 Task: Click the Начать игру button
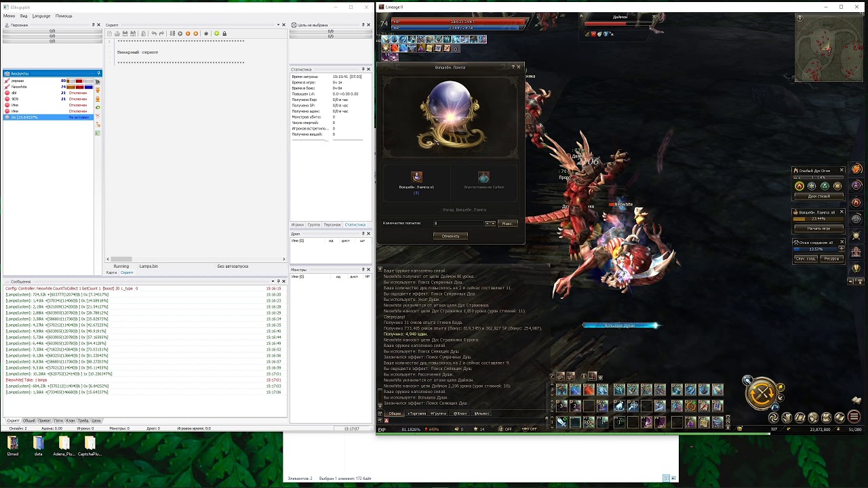tap(819, 228)
